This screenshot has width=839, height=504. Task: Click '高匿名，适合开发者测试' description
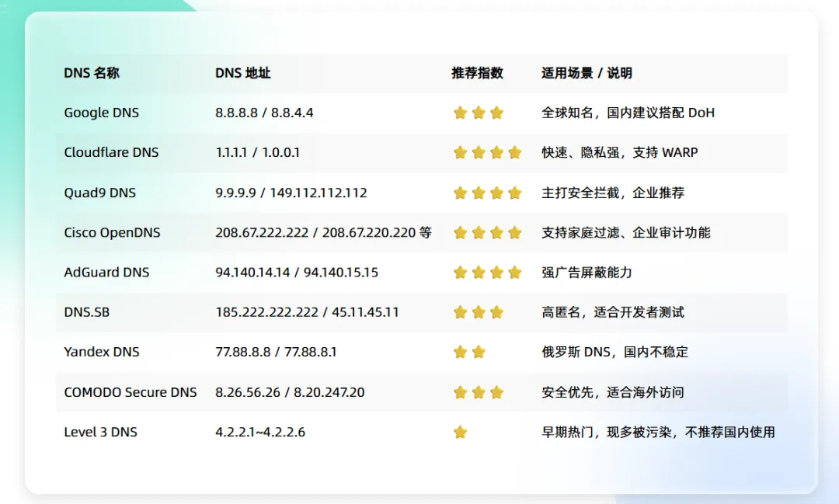point(613,312)
